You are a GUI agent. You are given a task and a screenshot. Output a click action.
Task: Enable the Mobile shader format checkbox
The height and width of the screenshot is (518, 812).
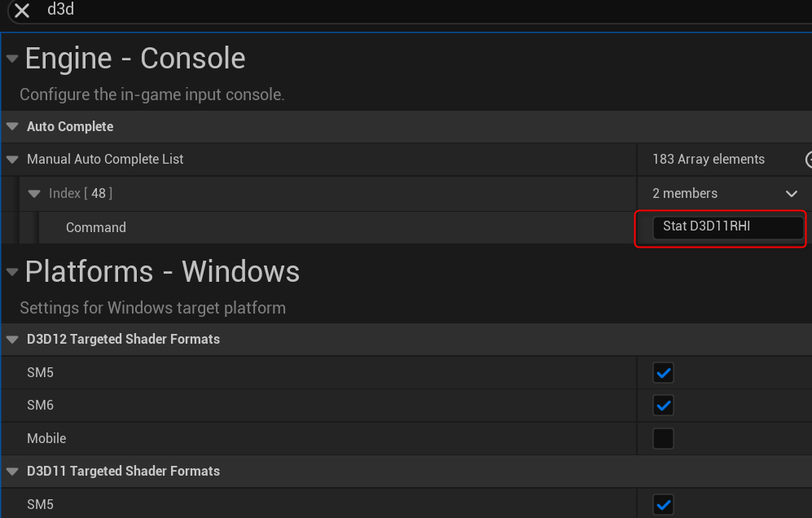click(x=664, y=439)
